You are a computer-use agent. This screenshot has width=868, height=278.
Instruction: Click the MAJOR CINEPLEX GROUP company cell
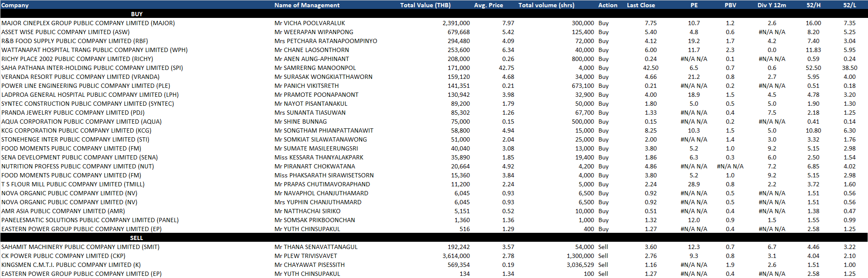tap(88, 23)
